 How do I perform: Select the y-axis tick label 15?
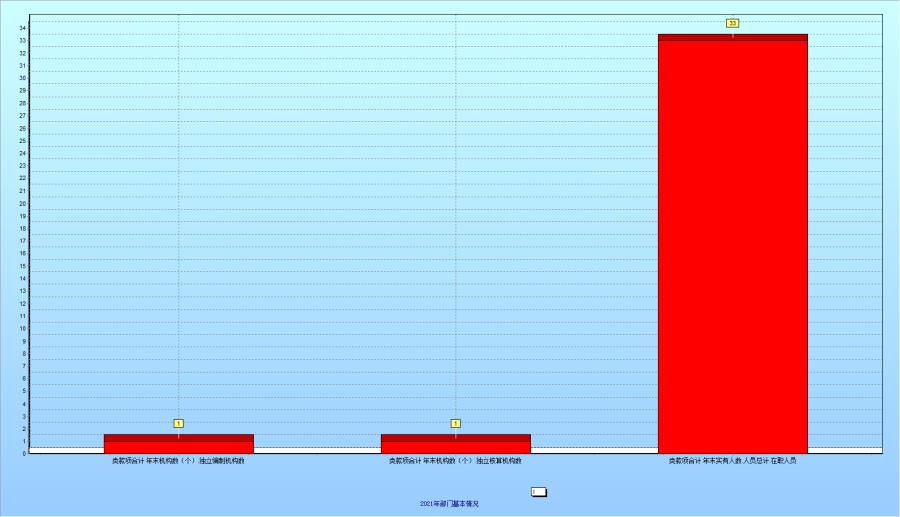(x=22, y=266)
